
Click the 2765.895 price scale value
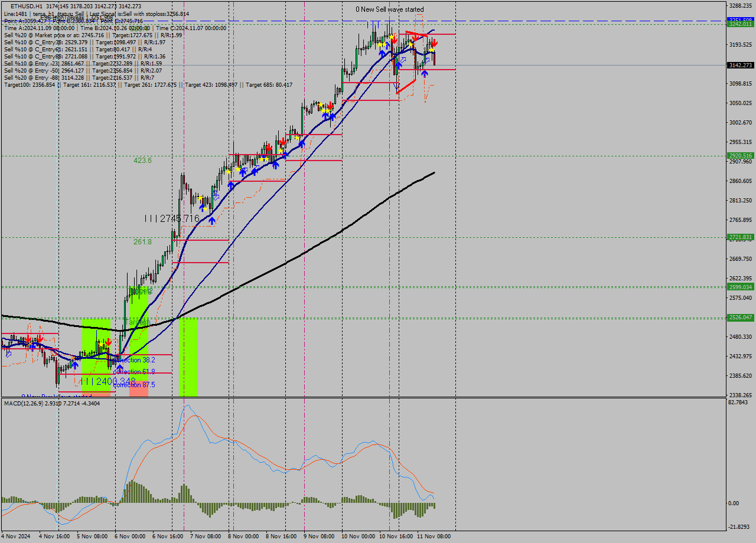click(741, 220)
